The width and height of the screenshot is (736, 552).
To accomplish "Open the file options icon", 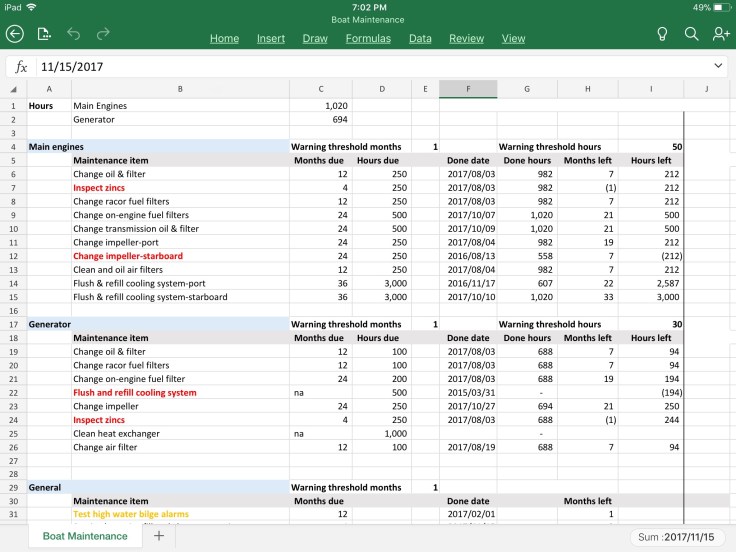I will 44,34.
